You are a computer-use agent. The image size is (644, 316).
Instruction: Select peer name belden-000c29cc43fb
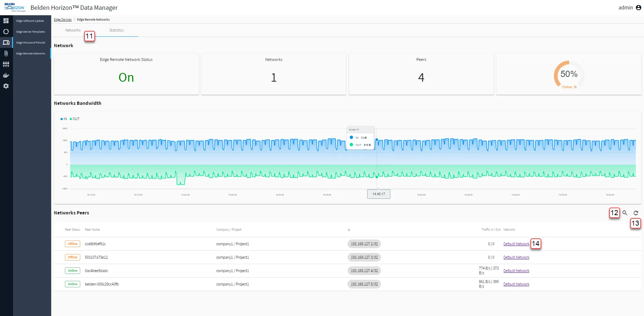[x=102, y=284]
